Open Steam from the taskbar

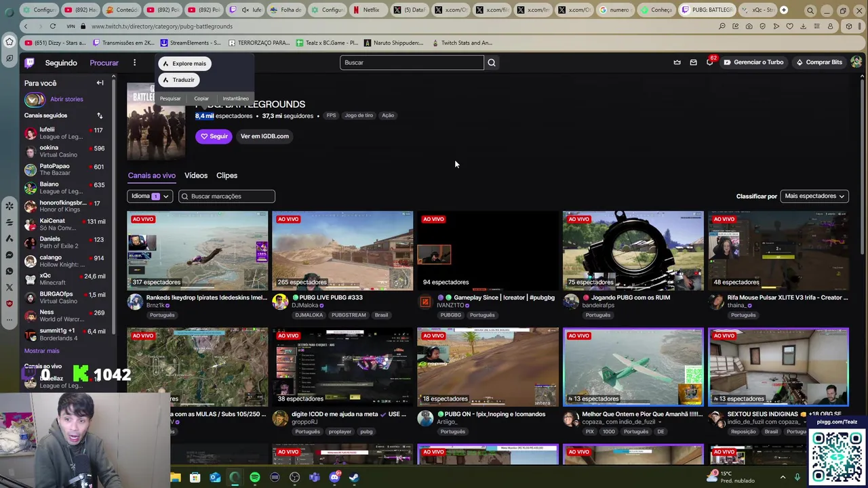pos(354,477)
